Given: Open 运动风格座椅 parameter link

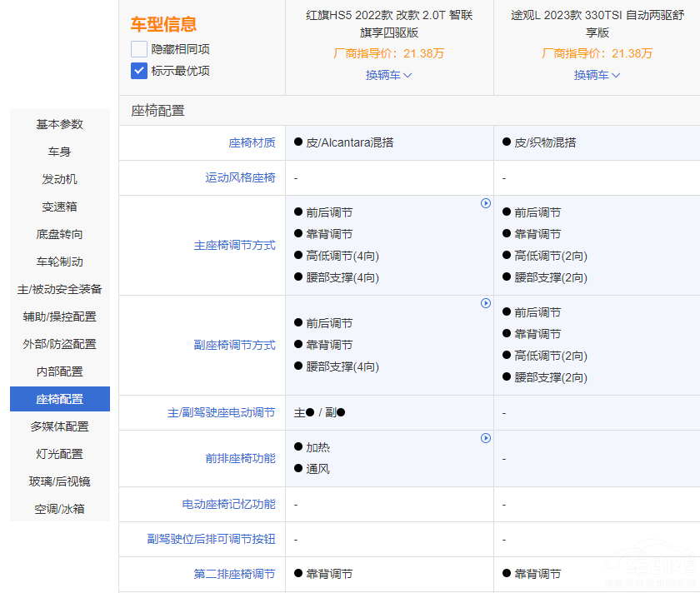Looking at the screenshot, I should (240, 177).
